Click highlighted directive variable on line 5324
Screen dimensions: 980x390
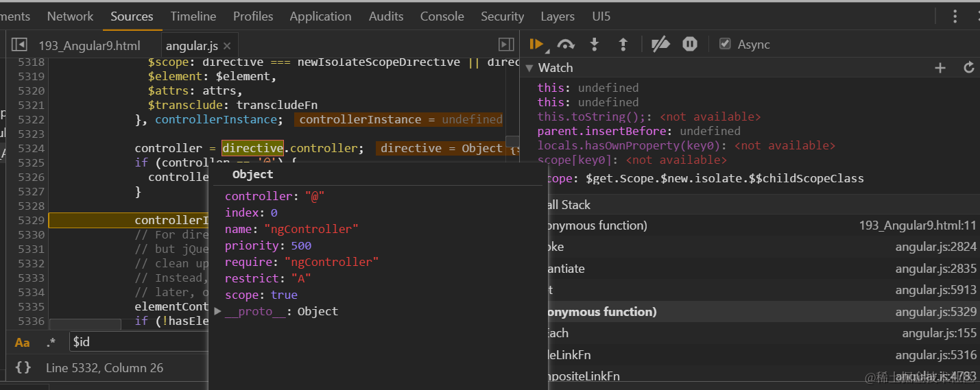pyautogui.click(x=252, y=148)
